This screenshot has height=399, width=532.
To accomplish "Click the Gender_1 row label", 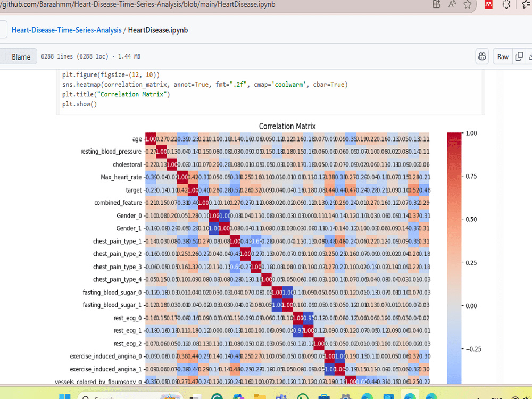I will tap(129, 228).
